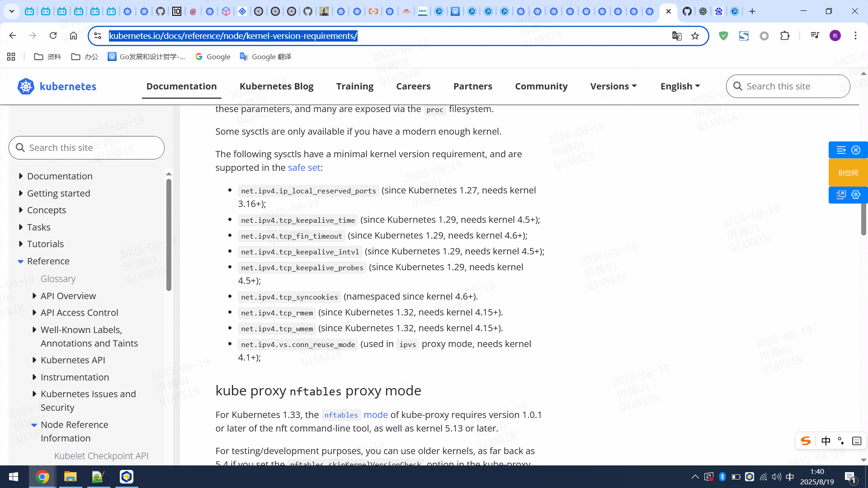Open the Versions dropdown menu

pos(613,86)
